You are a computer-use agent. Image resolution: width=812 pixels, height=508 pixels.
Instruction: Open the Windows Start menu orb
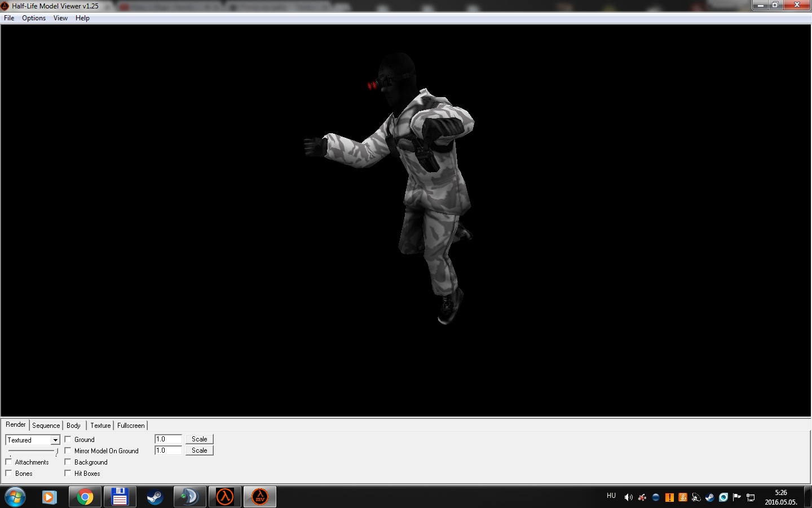[x=15, y=497]
